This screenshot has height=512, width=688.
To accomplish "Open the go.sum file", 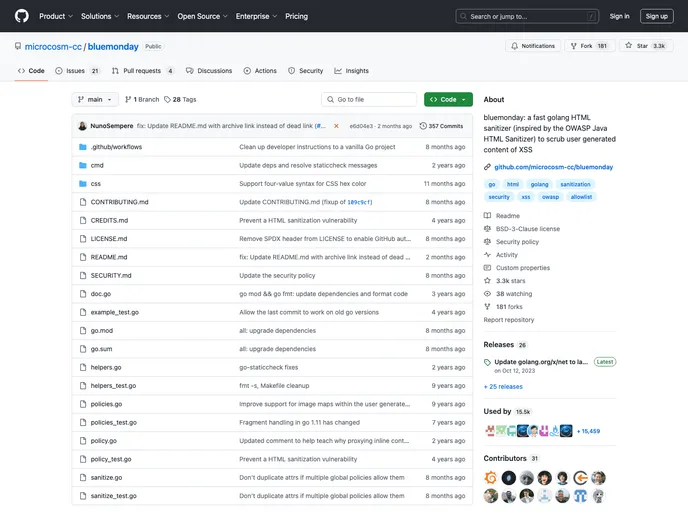I will pos(101,349).
